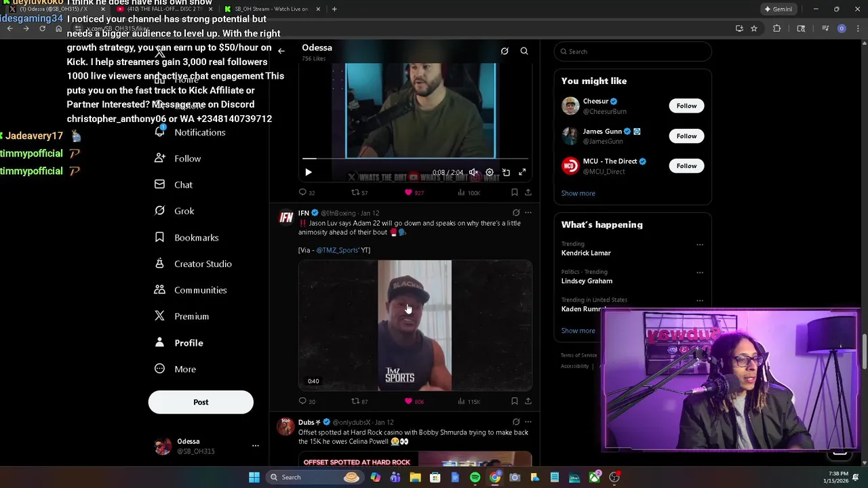Seek along the top video's progress bar
The image size is (868, 488).
pyautogui.click(x=415, y=159)
